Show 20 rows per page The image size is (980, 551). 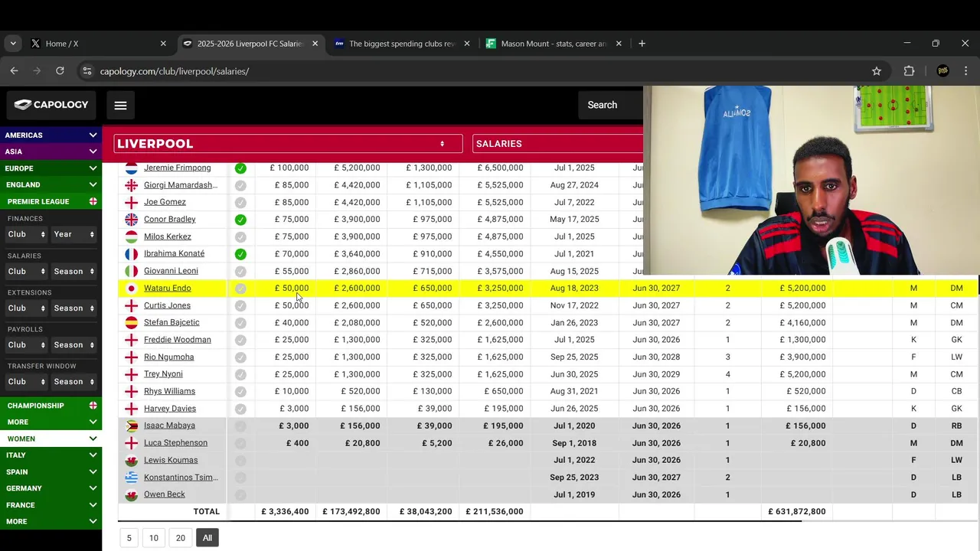tap(181, 538)
